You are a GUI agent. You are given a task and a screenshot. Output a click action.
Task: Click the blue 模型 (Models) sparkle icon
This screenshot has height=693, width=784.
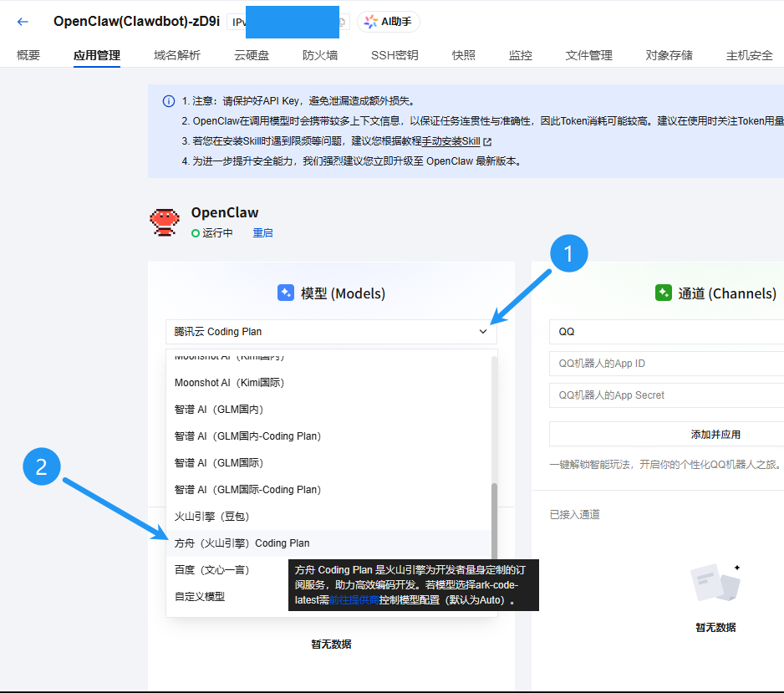pos(286,293)
